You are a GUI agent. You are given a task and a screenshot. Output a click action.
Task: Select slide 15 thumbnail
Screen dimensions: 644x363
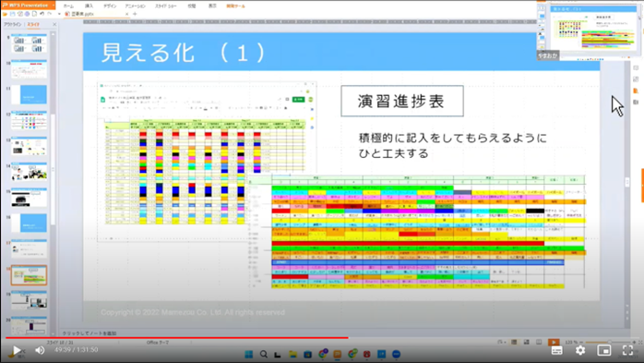29,198
